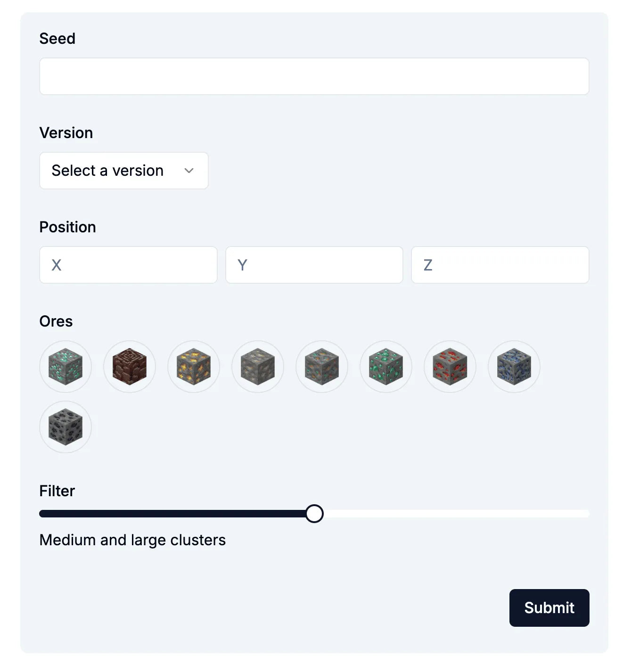
Task: Select the ancient debris block icon
Action: click(x=129, y=367)
